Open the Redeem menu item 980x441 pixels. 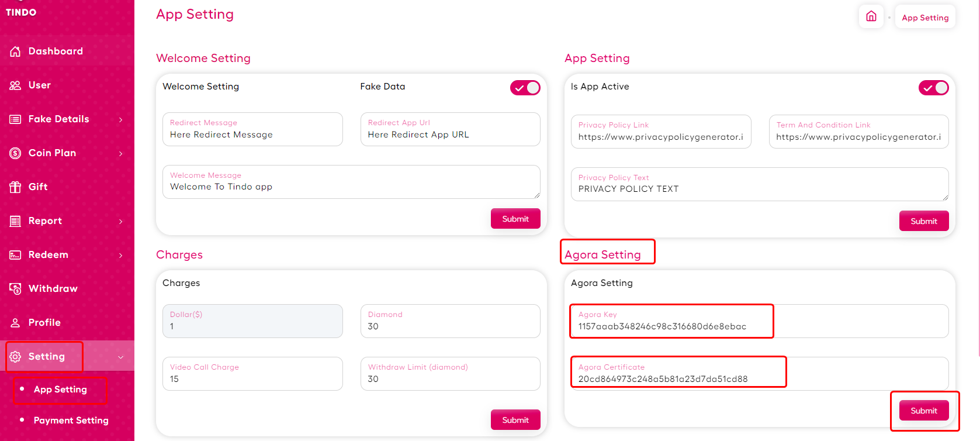tap(49, 255)
